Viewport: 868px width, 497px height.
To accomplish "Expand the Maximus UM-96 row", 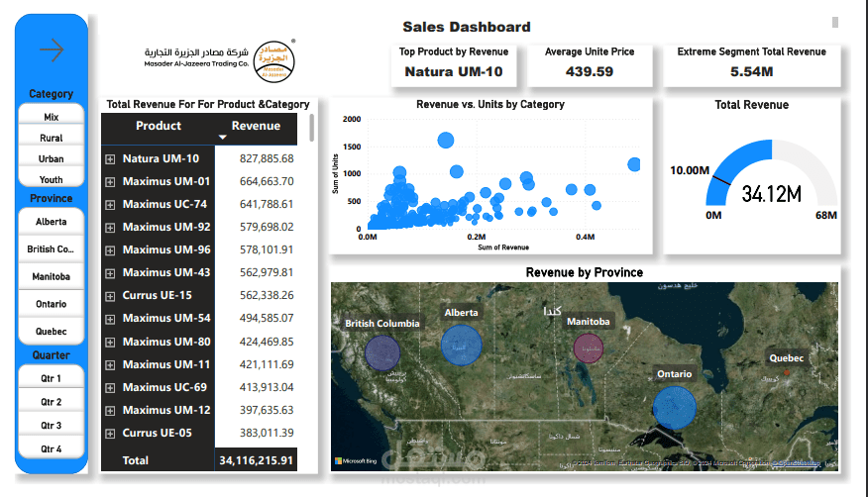I will (x=110, y=250).
